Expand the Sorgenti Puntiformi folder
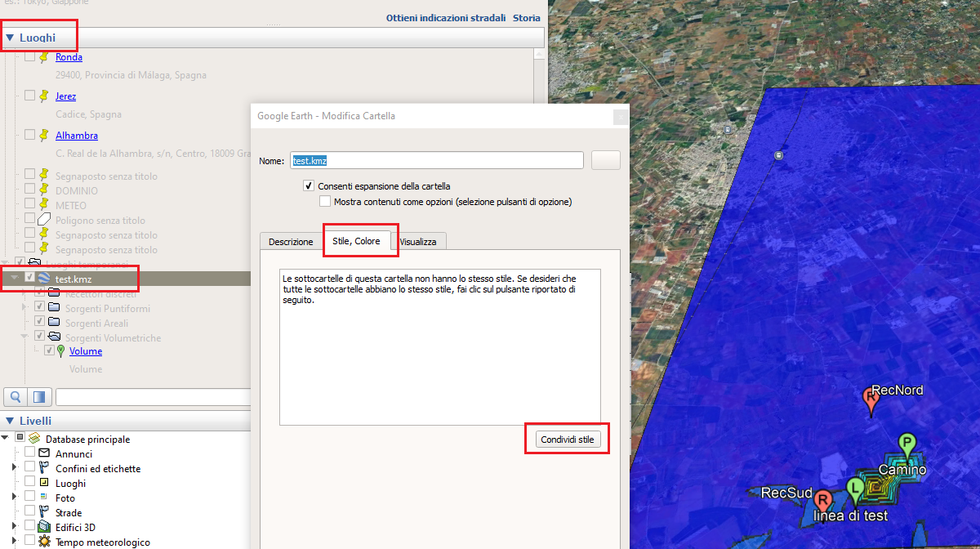This screenshot has height=549, width=980. click(x=24, y=309)
